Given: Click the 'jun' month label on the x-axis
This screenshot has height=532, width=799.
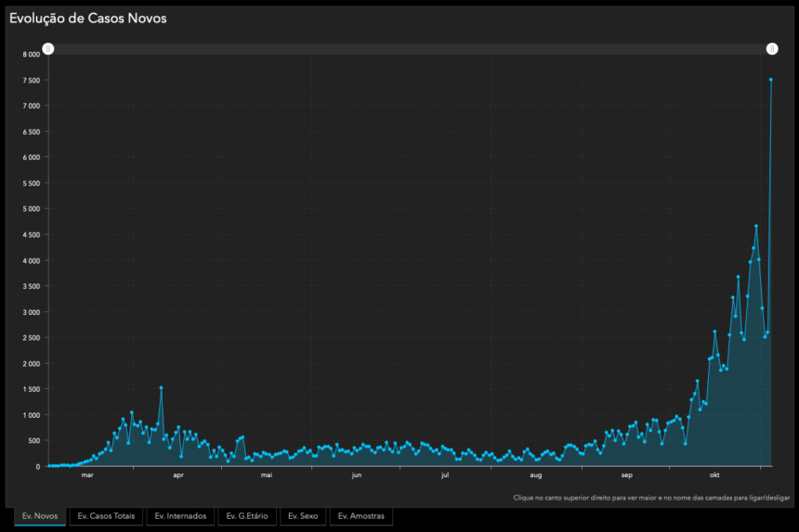Looking at the screenshot, I should [356, 475].
